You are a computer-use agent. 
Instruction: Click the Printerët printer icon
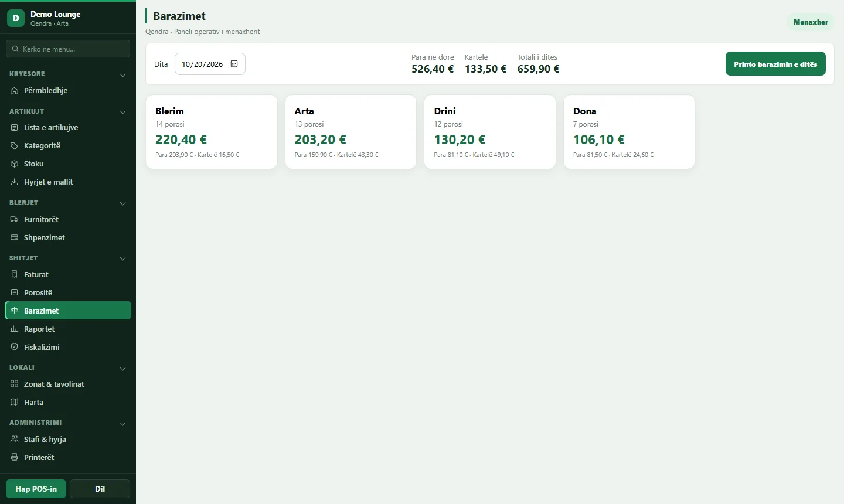(x=15, y=458)
